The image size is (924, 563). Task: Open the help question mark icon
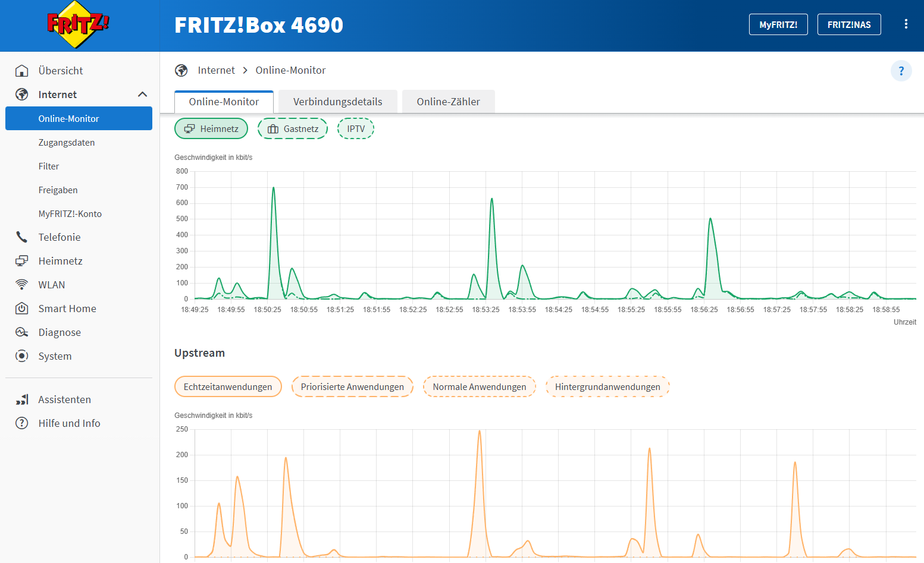pos(901,71)
